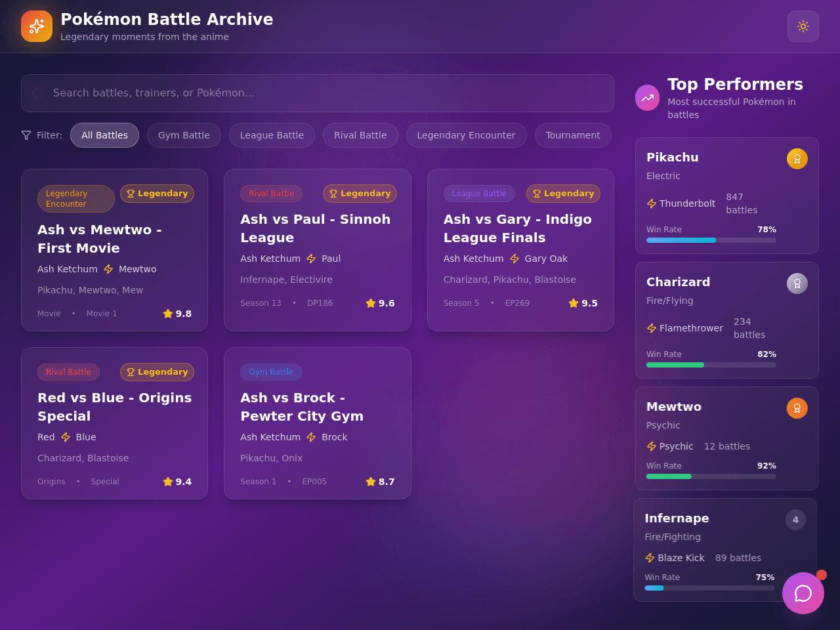This screenshot has height=630, width=840.
Task: Click the lightning icon between Ash Ketchum and Brock
Action: point(311,437)
